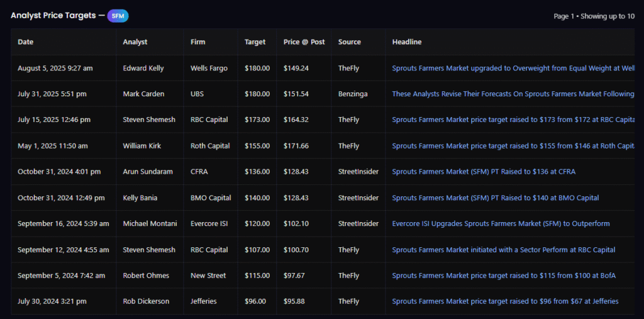Open the CFRA PT Raised to $136 link
Screen dimensions: 644x319
click(x=484, y=172)
